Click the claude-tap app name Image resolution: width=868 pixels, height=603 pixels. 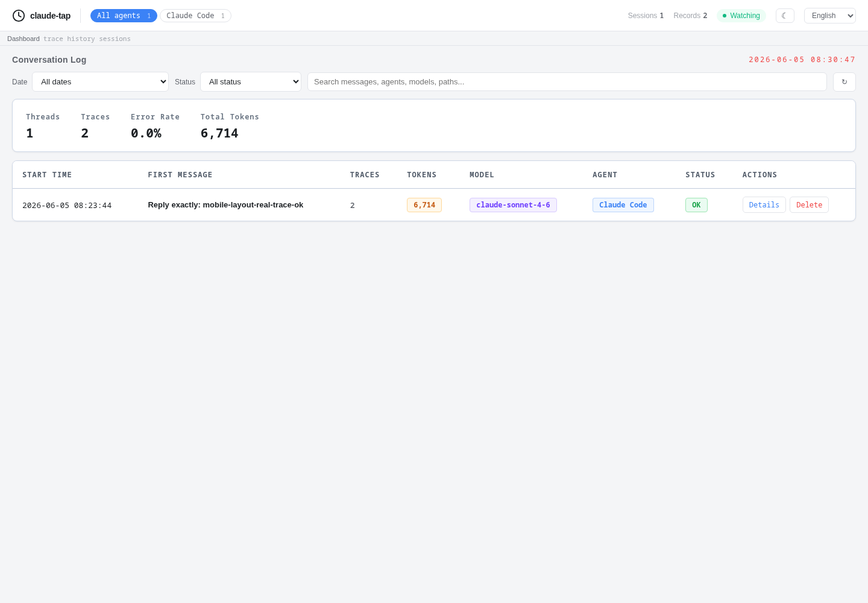click(50, 16)
